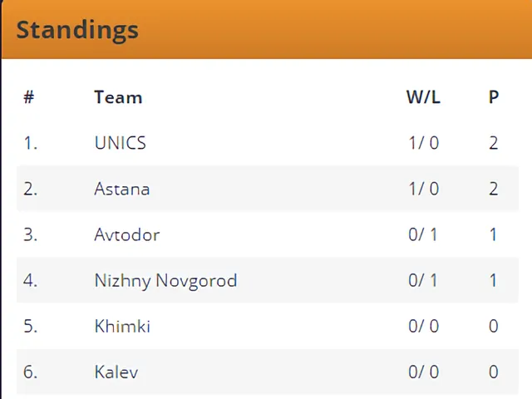
Task: Click the # rank column header
Action: (x=29, y=97)
